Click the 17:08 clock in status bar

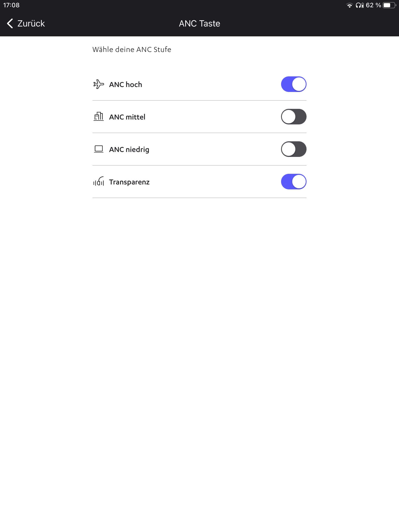tap(11, 5)
